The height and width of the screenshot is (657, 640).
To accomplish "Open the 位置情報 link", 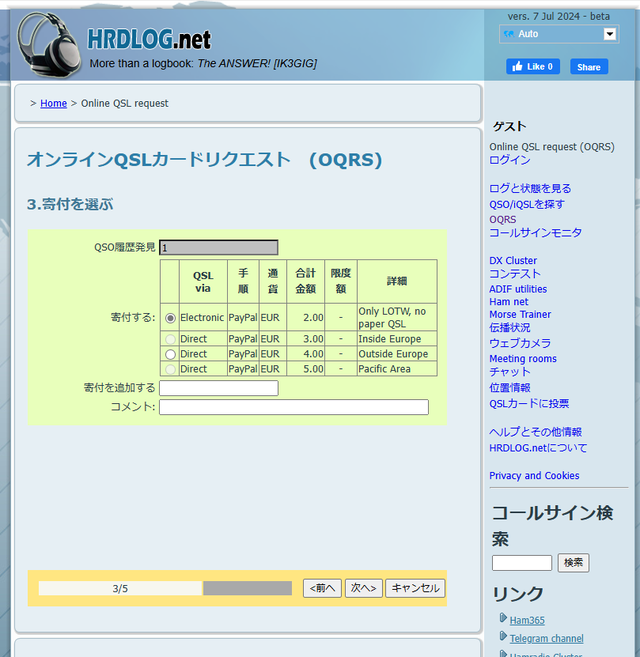I will tap(509, 388).
